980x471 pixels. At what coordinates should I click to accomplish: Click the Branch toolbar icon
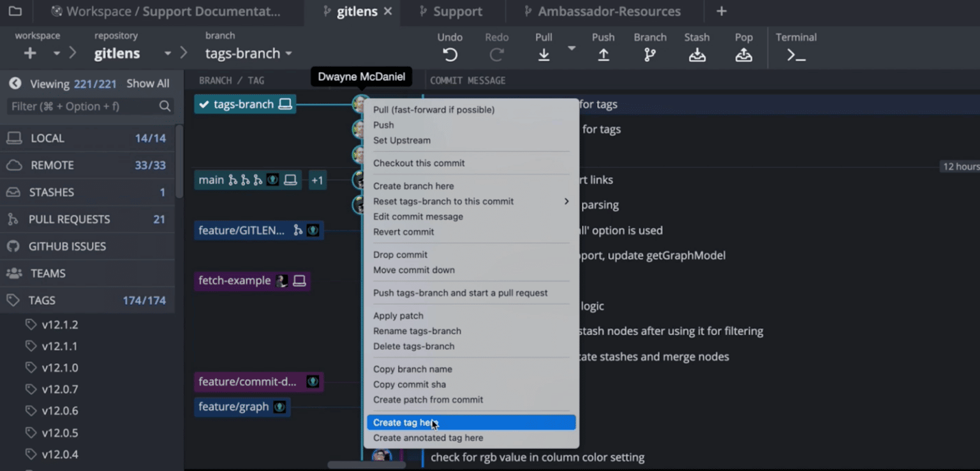pos(650,55)
